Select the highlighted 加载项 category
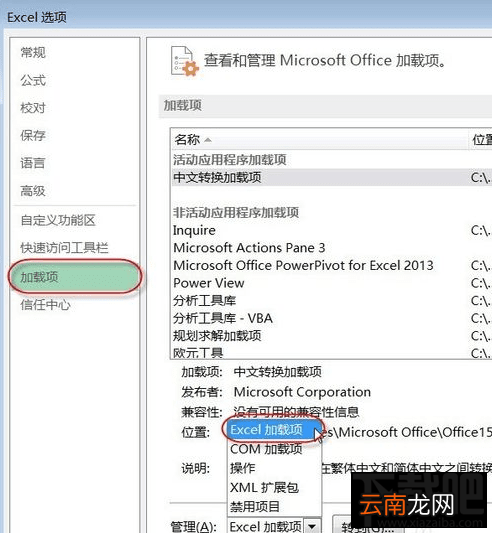This screenshot has width=492, height=533. pyautogui.click(x=75, y=277)
